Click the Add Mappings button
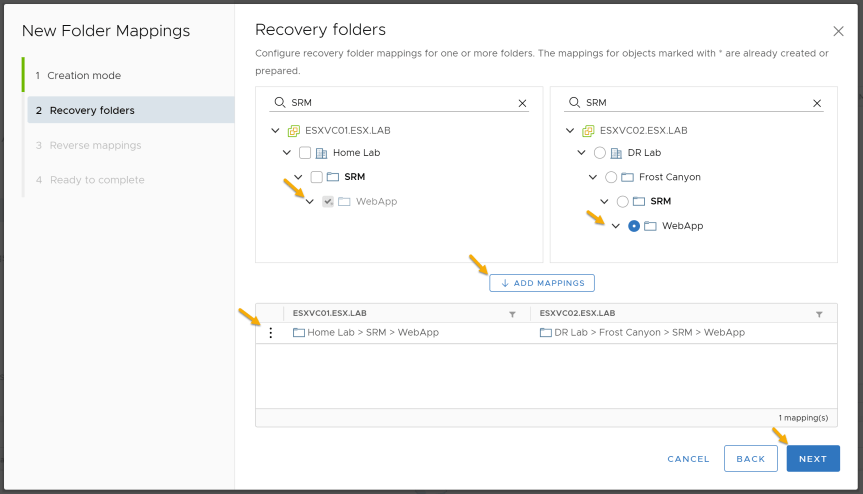The width and height of the screenshot is (863, 494). 542,283
